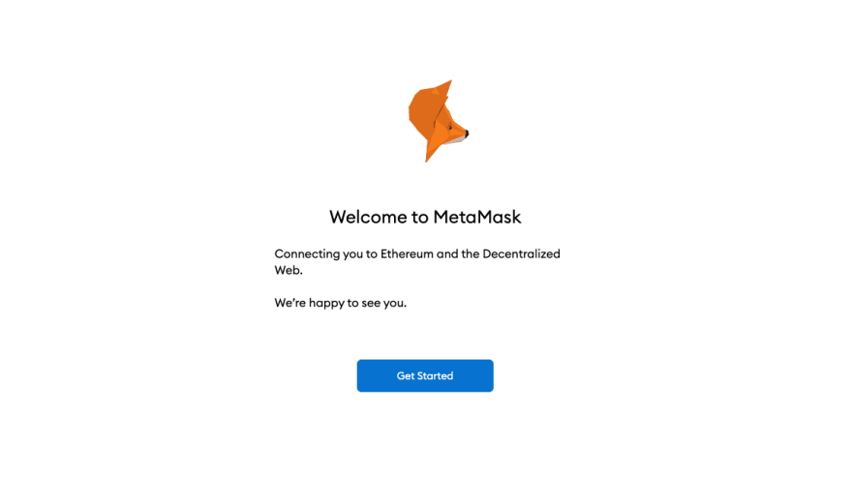Image resolution: width=852 pixels, height=504 pixels.
Task: Click the Get Started button
Action: coord(425,375)
